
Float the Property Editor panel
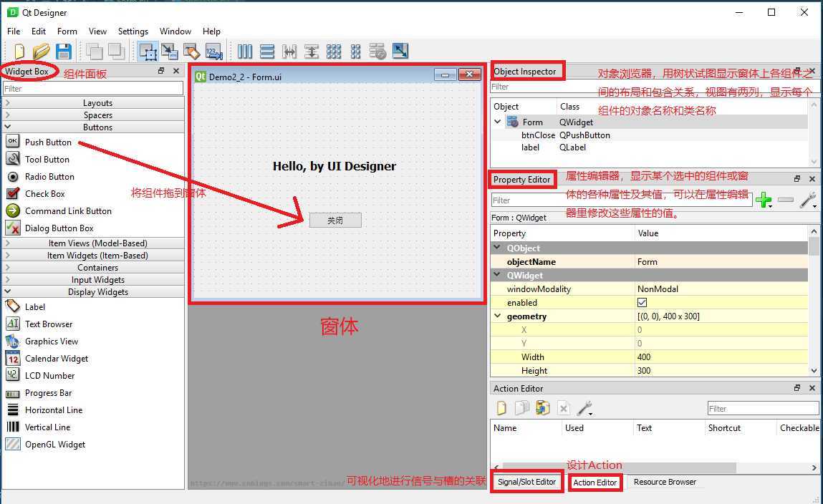[x=797, y=179]
